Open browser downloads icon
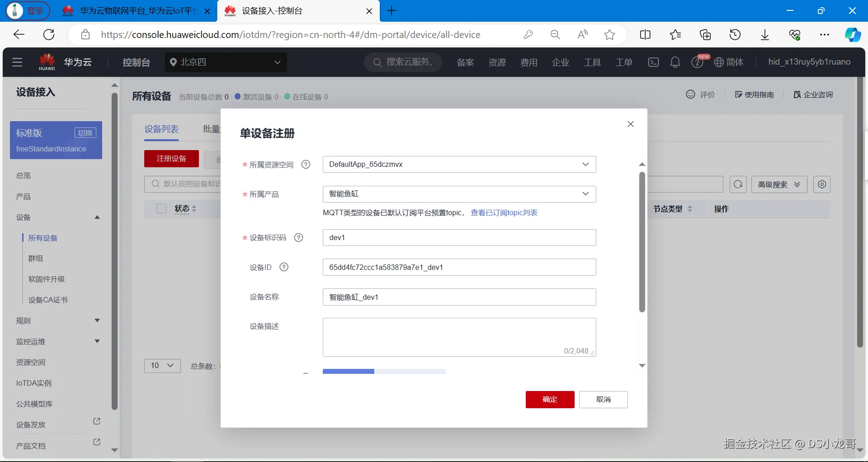Image resolution: width=868 pixels, height=462 pixels. click(x=765, y=35)
